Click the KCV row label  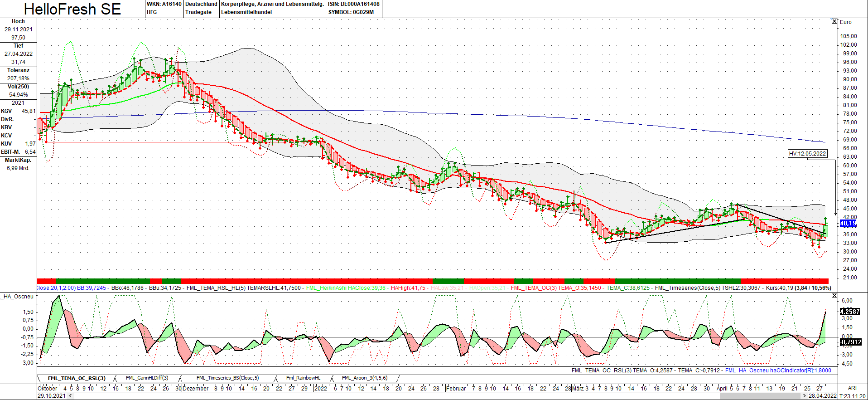tap(6, 136)
